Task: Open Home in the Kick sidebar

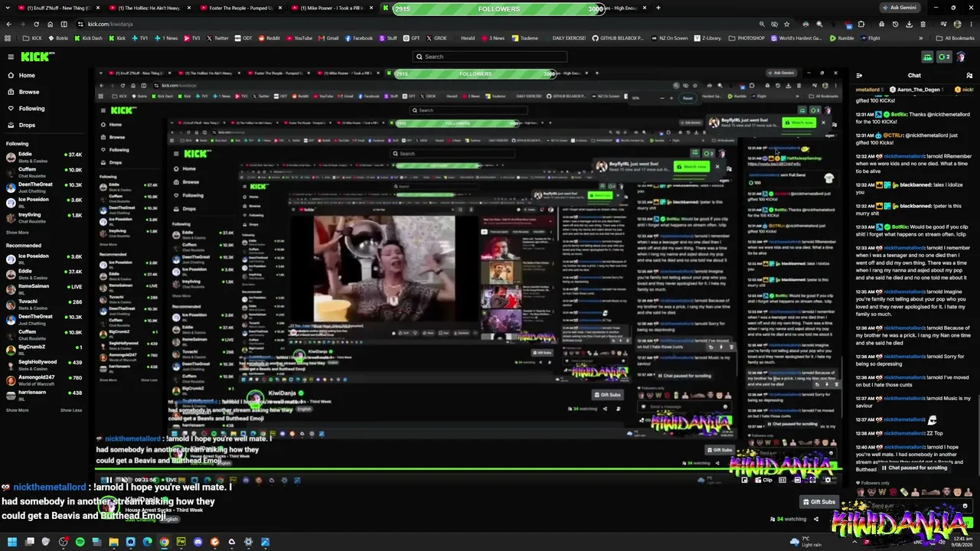Action: pos(27,75)
